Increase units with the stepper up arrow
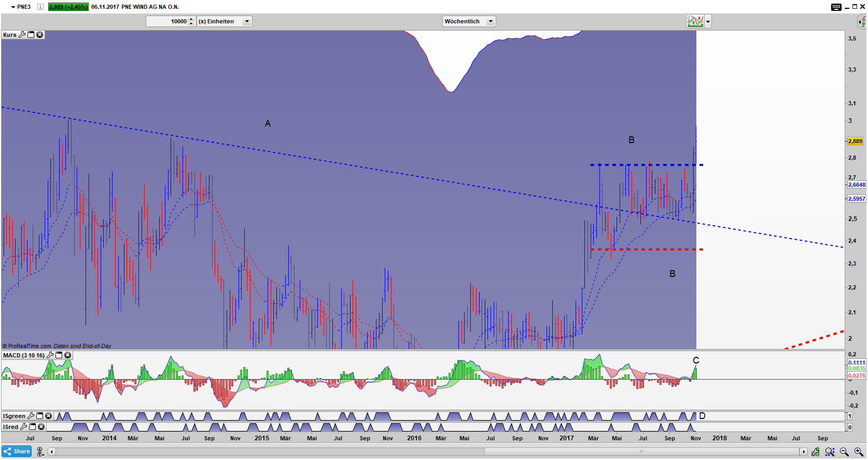This screenshot has width=868, height=460. (x=191, y=19)
